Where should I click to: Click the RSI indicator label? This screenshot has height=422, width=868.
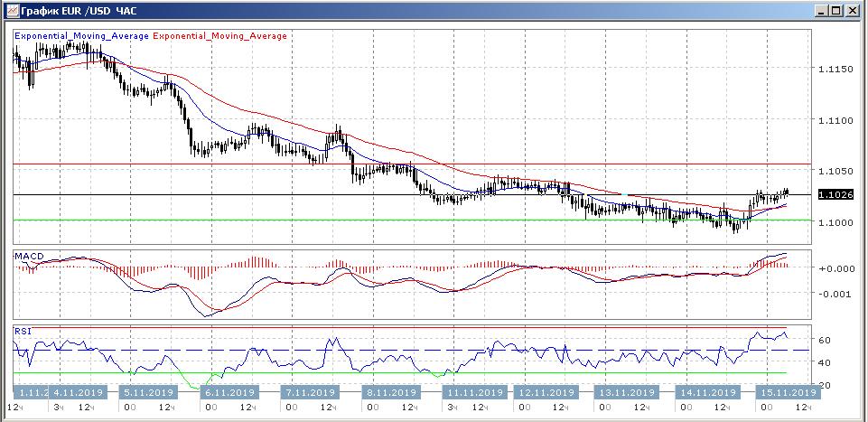pos(22,332)
